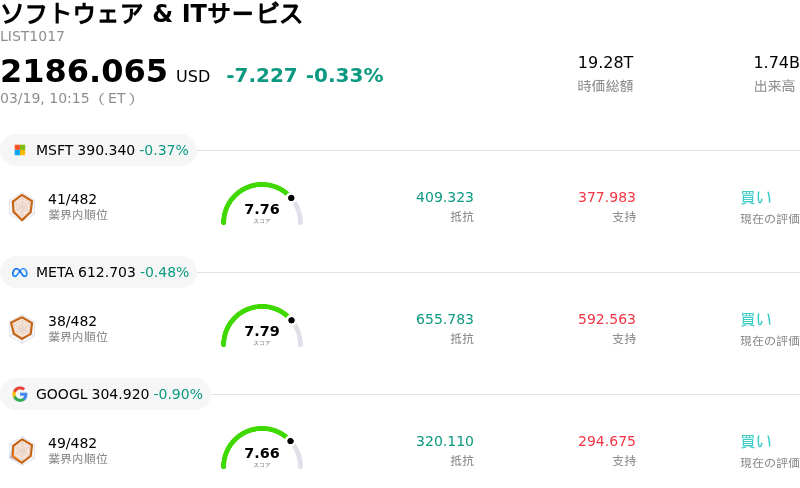Open the MSFT 390.340 ticker chip
800x488 pixels.
99,151
